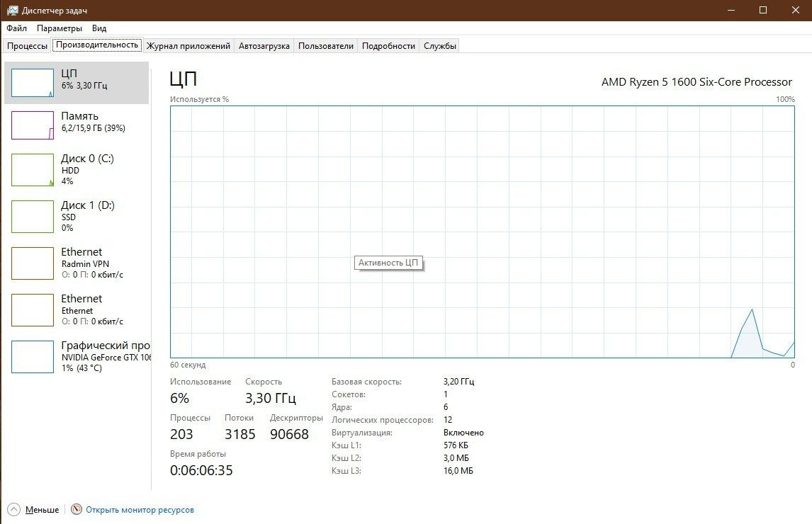The width and height of the screenshot is (812, 524).
Task: Click L3 cache value '16,0 МБ'
Action: tap(458, 471)
